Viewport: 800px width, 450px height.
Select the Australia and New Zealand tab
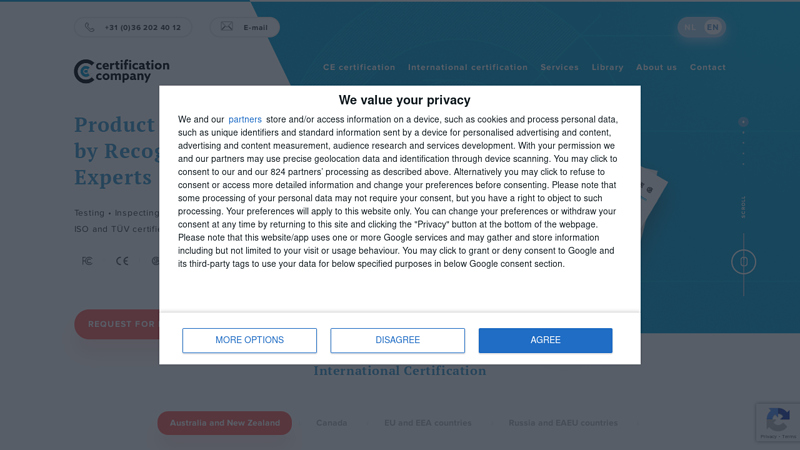pos(224,423)
